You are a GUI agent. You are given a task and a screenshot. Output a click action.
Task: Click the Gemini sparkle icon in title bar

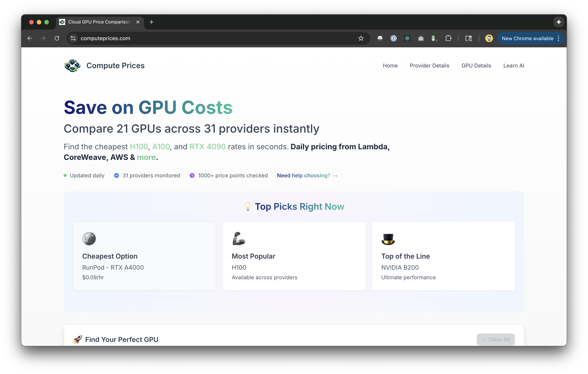click(559, 22)
